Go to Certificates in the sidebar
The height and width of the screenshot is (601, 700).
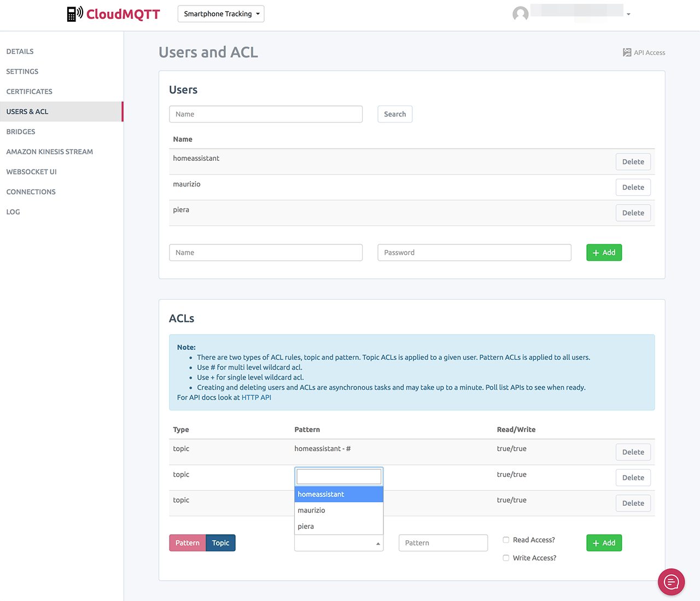point(30,91)
